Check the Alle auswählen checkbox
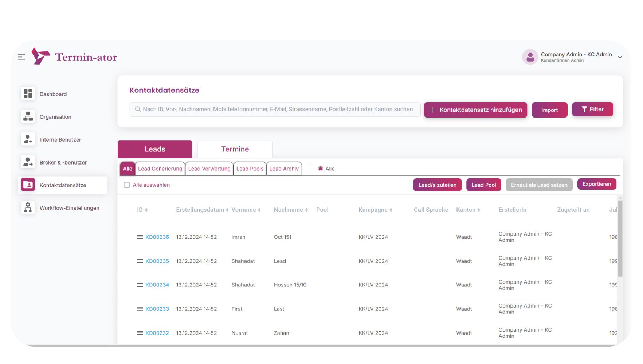The height and width of the screenshot is (364, 643). [x=127, y=185]
